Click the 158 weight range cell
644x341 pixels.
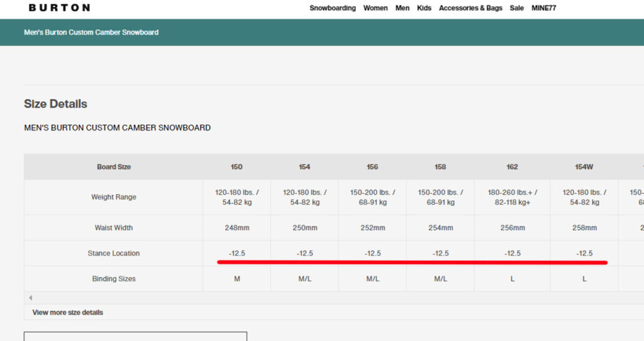click(x=440, y=197)
